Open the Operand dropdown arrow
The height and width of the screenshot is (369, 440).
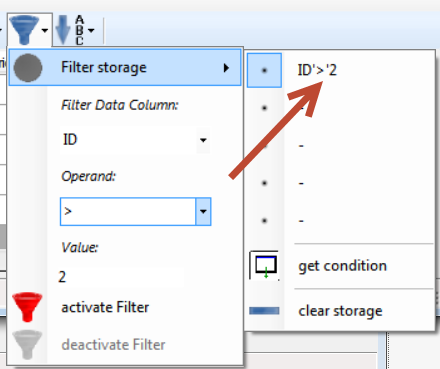point(203,211)
